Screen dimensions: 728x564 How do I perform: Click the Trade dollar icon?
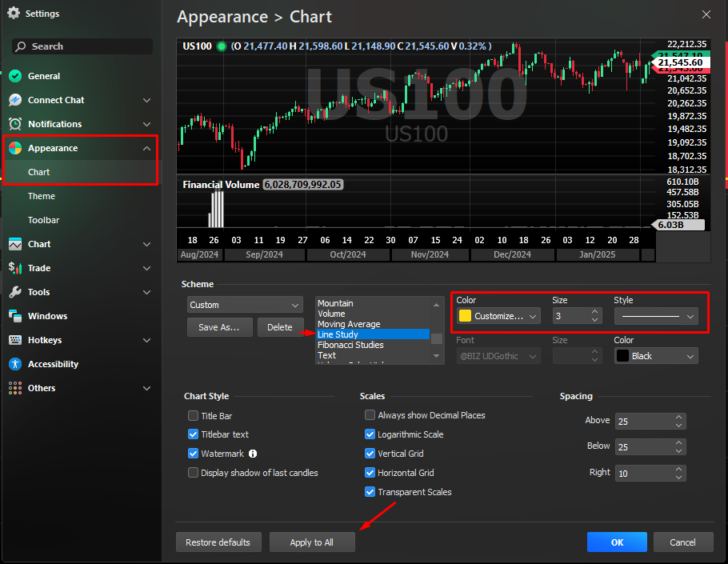coord(15,268)
